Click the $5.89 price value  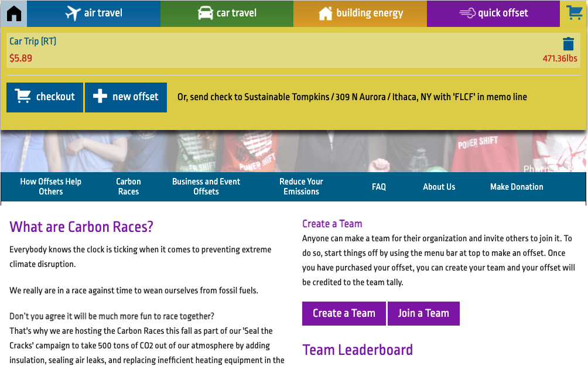pyautogui.click(x=20, y=58)
